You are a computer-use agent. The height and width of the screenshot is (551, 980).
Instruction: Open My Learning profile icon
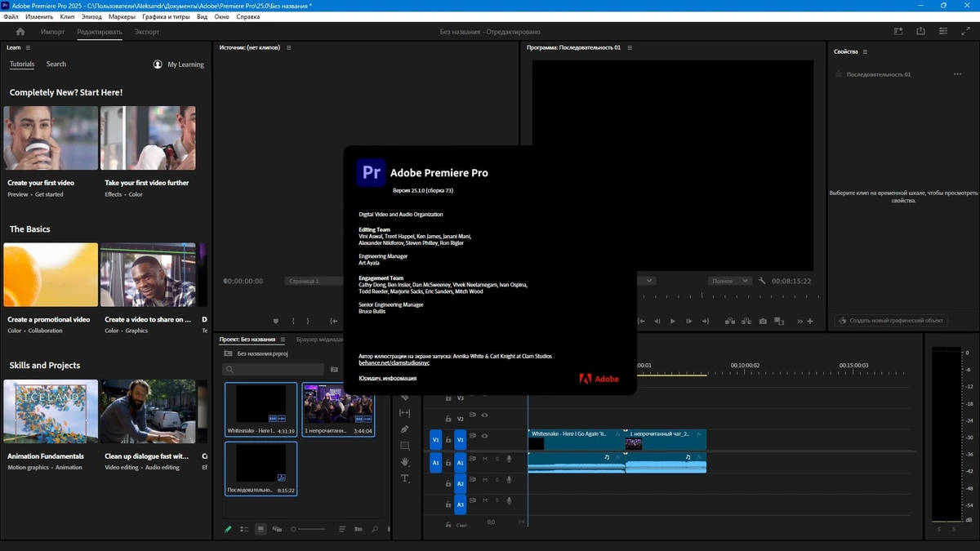158,64
